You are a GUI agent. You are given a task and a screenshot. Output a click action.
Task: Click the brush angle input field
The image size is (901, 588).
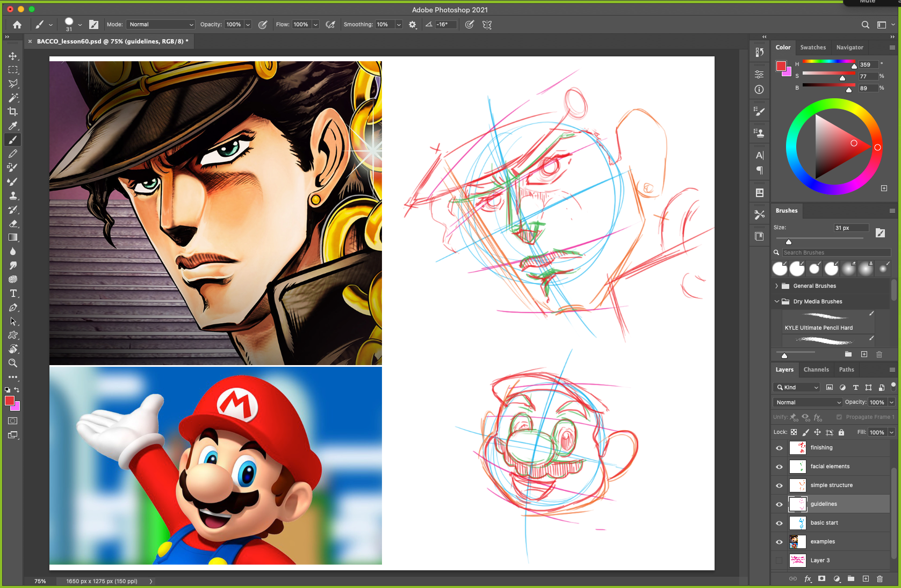click(x=446, y=25)
